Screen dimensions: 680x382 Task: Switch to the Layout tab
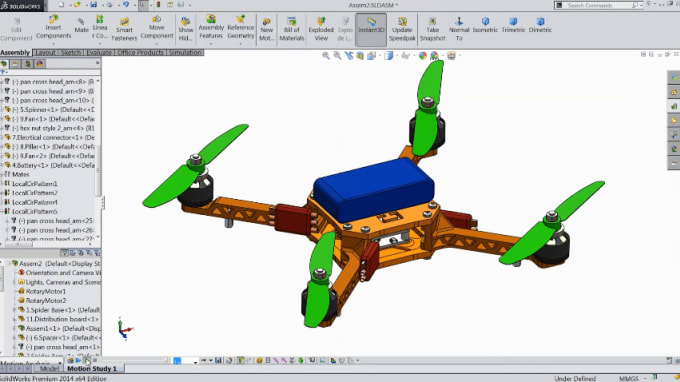tap(45, 52)
